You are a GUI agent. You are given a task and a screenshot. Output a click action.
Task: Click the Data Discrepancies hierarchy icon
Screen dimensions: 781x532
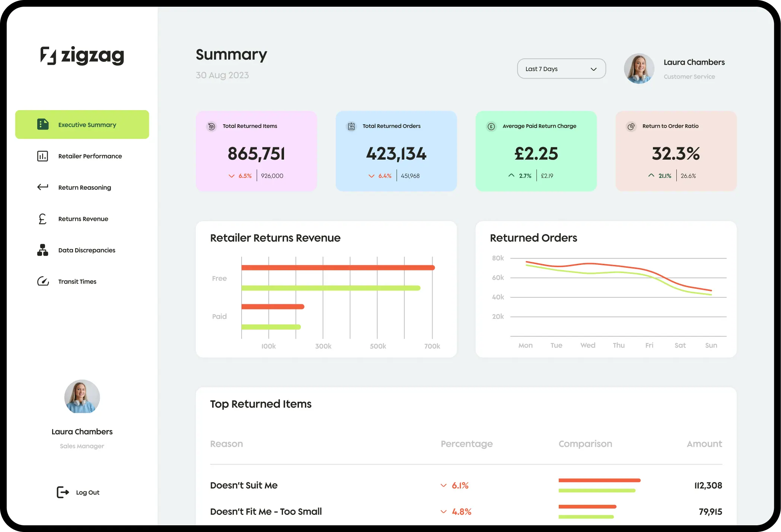point(42,250)
